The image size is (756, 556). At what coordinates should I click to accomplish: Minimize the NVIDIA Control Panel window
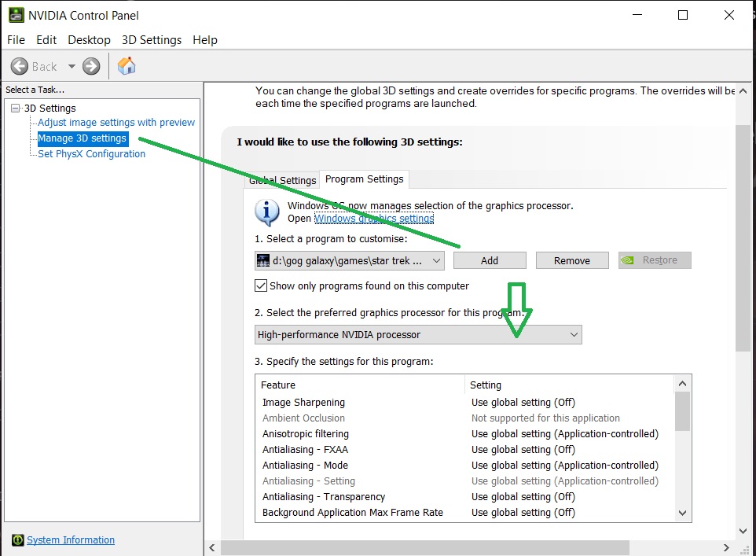[x=637, y=16]
